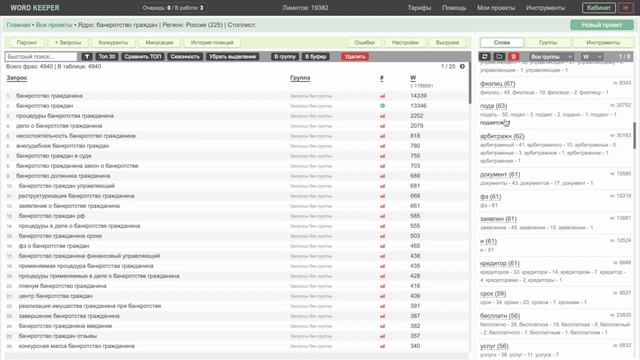
Task: Sort by the W column header
Action: tap(413, 78)
